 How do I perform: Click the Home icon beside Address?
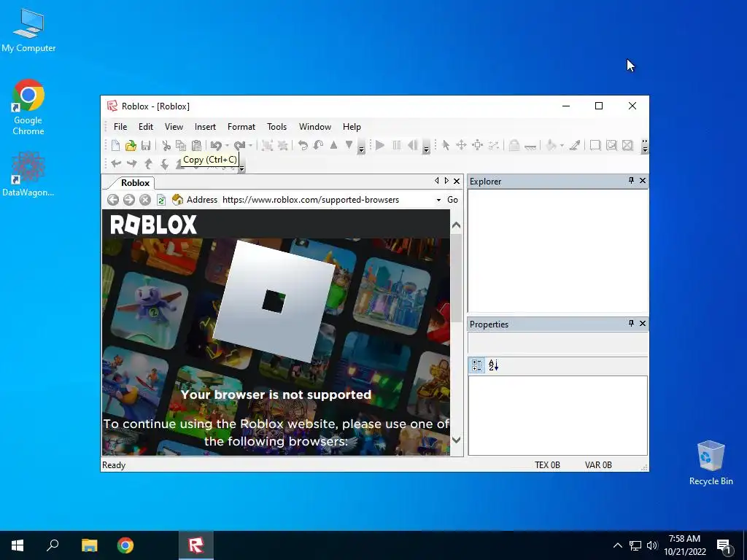point(177,200)
